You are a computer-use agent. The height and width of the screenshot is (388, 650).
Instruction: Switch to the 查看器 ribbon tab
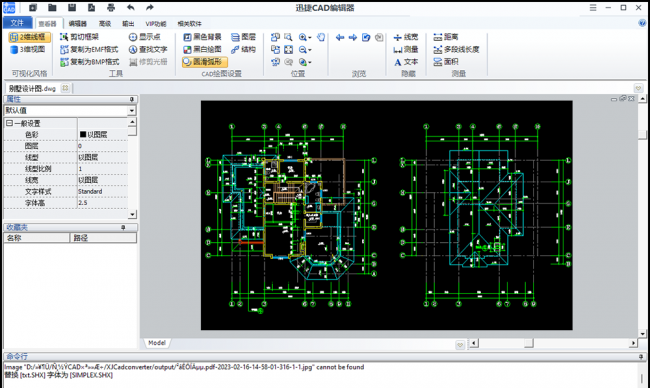(48, 24)
